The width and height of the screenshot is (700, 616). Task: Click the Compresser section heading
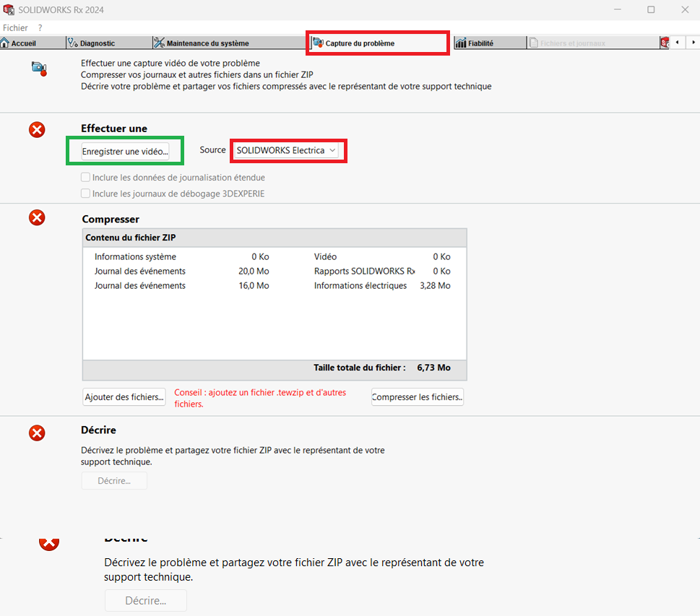coord(111,219)
